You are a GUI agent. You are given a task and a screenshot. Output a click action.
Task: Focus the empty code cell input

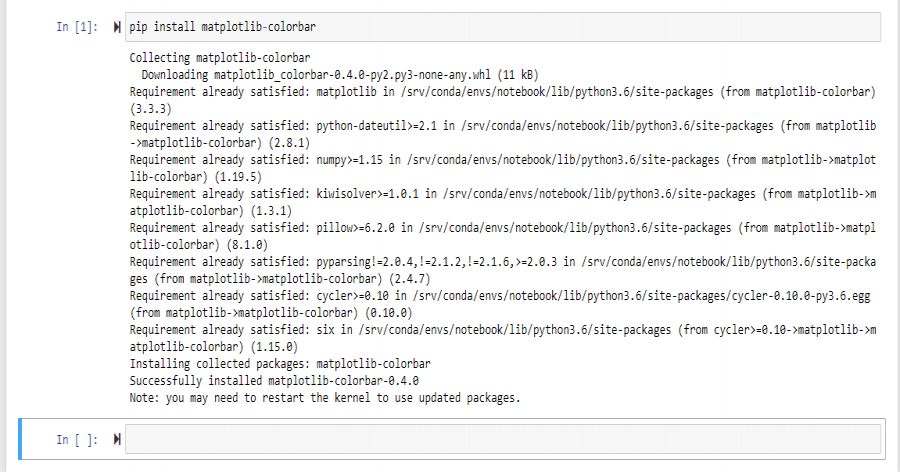500,439
